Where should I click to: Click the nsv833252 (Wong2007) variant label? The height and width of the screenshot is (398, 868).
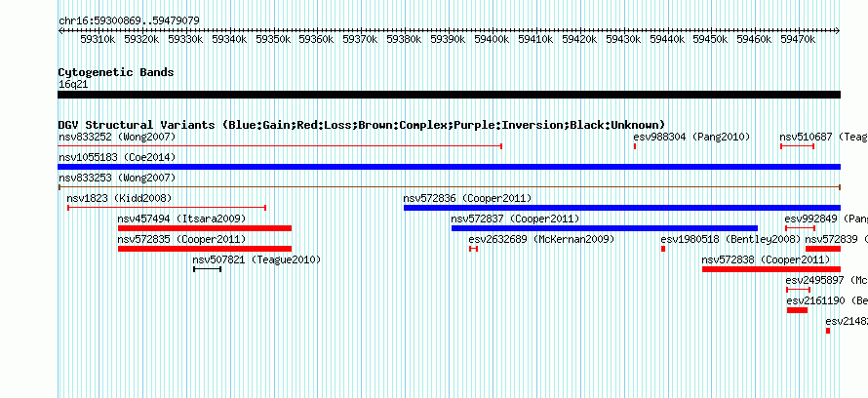(x=117, y=137)
